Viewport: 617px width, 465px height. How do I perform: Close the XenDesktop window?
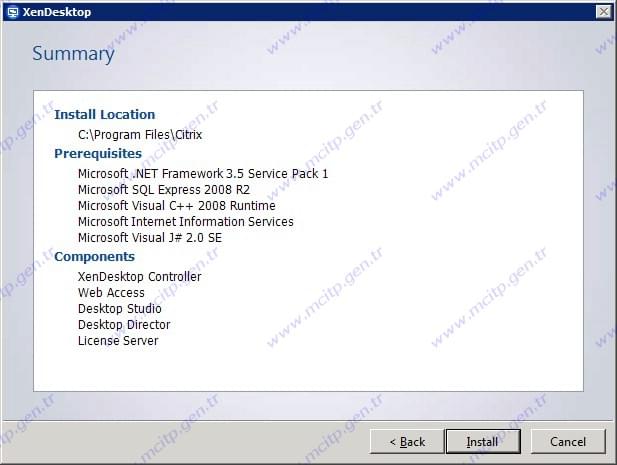604,12
